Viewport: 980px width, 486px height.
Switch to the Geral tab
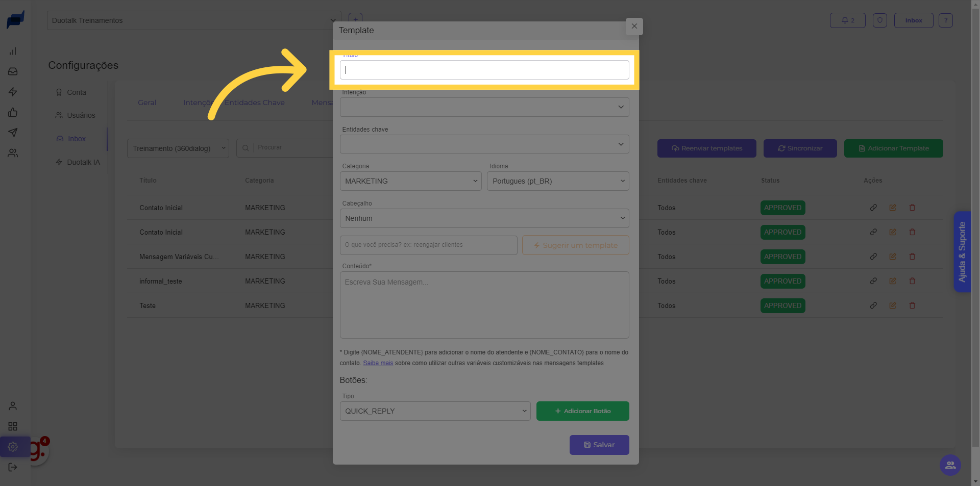(x=147, y=103)
